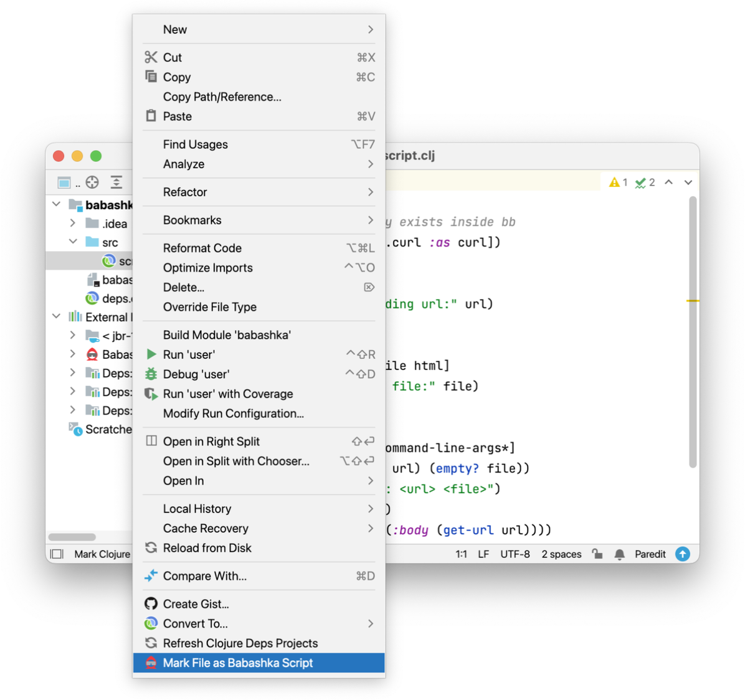
Task: Click the LF line separator in status bar
Action: 483,554
